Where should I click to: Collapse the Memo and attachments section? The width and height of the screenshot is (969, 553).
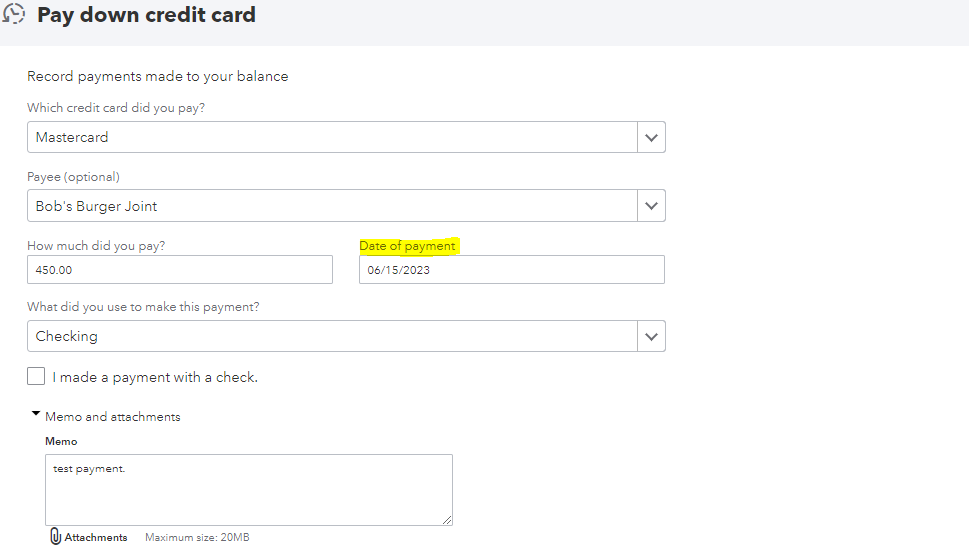[36, 414]
